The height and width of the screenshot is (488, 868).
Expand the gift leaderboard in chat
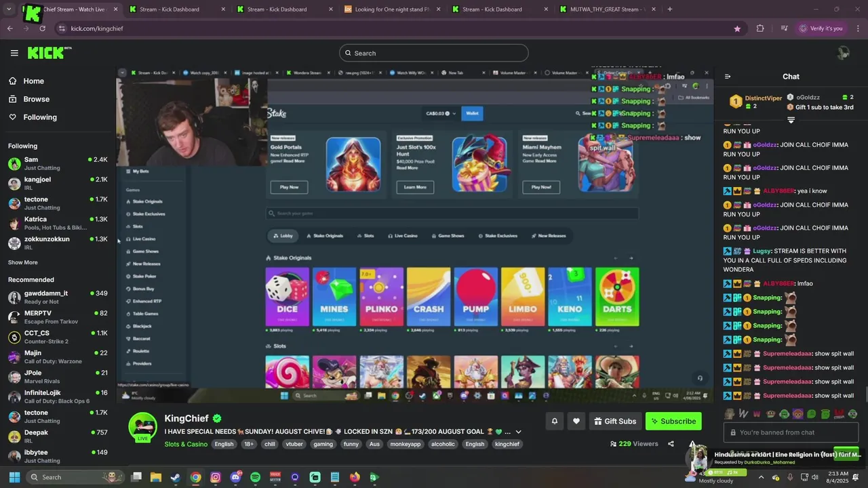point(791,120)
